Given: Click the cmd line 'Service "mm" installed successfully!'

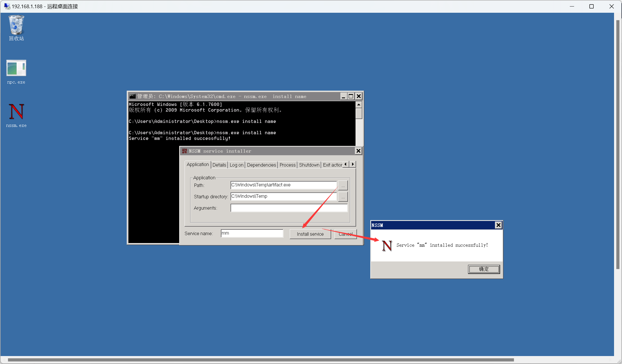Looking at the screenshot, I should [179, 138].
